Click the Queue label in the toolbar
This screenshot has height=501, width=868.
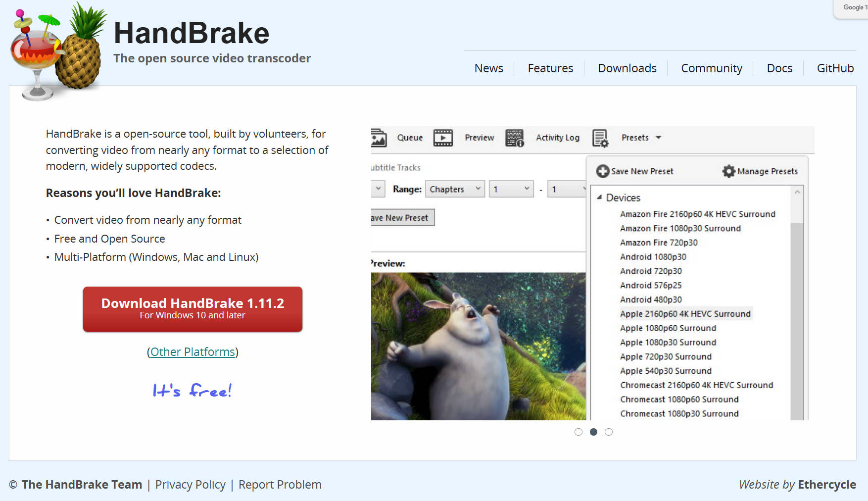click(x=410, y=138)
